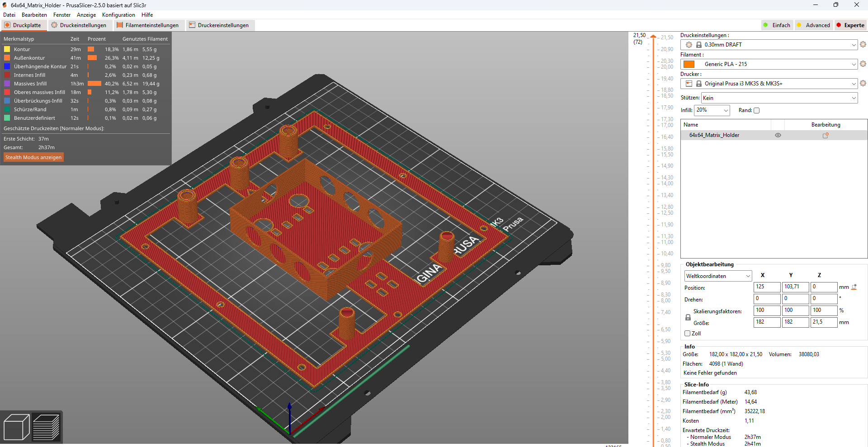868x447 pixels.
Task: Click the copy instance icon under Bearbeitung
Action: (826, 135)
